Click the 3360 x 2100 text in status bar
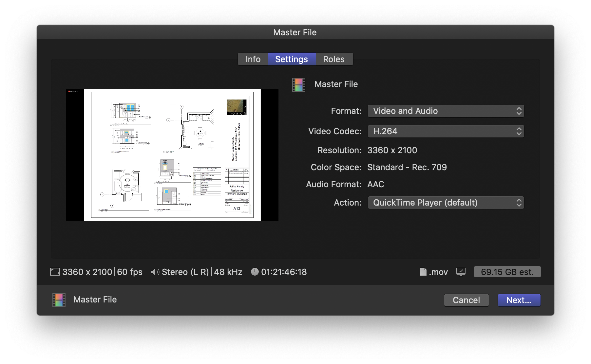The width and height of the screenshot is (591, 364). (87, 272)
